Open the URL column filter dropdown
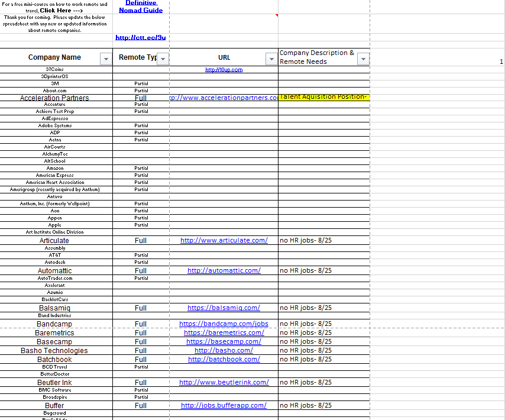 pyautogui.click(x=271, y=59)
